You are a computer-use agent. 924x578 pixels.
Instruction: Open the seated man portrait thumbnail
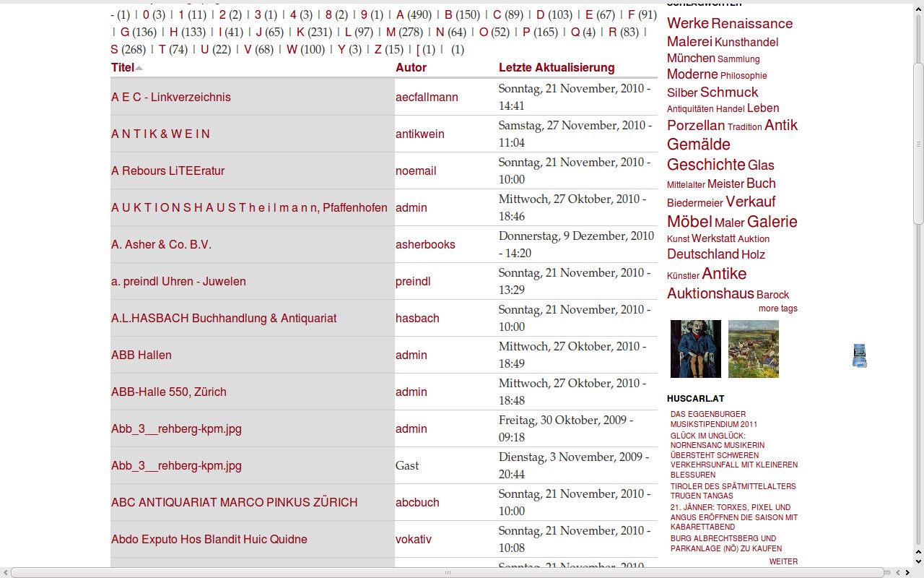click(695, 349)
